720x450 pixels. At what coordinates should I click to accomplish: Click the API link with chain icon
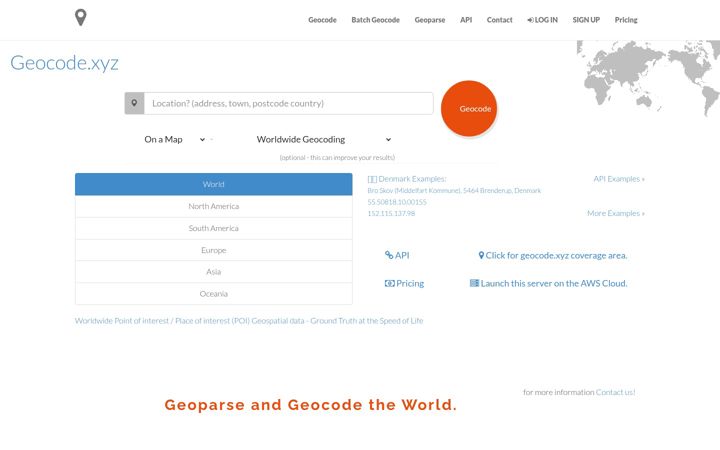pyautogui.click(x=397, y=255)
